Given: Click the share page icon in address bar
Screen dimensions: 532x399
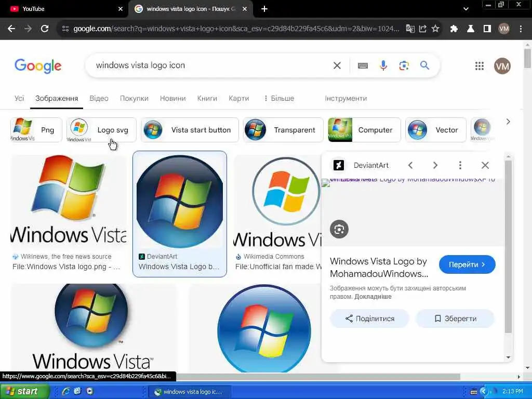Looking at the screenshot, I should click(423, 29).
